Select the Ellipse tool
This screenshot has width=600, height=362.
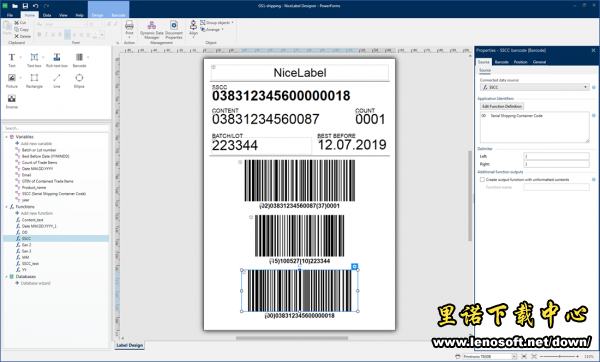(79, 81)
